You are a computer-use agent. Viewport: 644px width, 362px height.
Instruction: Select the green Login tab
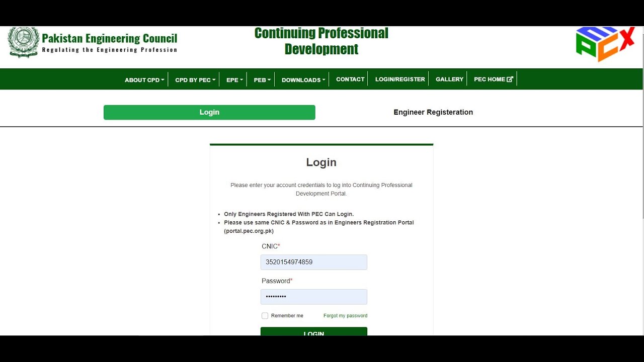coord(209,112)
